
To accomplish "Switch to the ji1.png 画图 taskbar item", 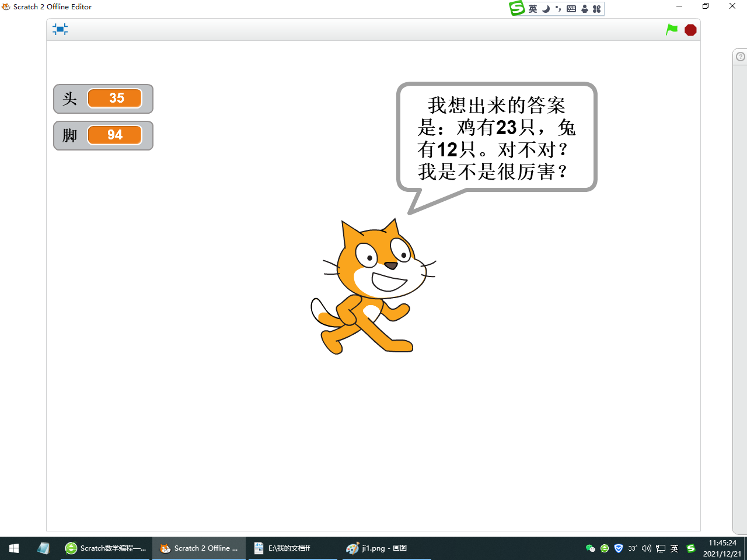I will pyautogui.click(x=386, y=548).
